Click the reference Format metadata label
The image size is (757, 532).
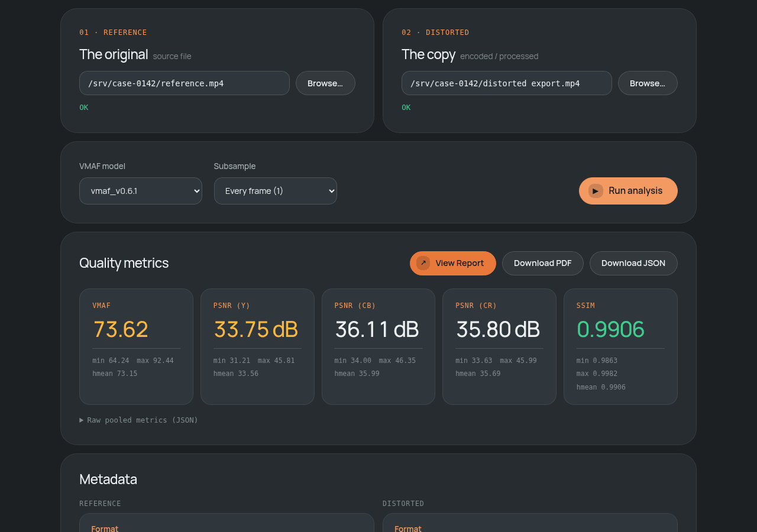(105, 528)
